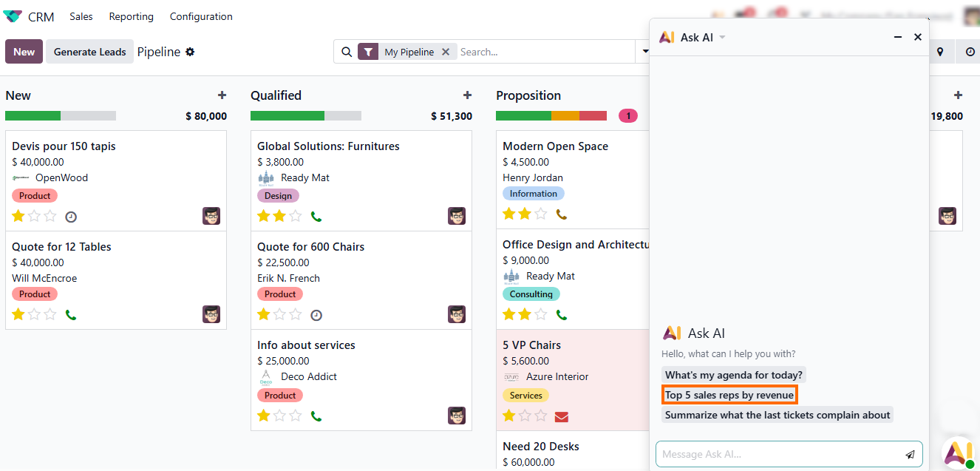The image size is (980, 471).
Task: Set third star priority on Modern Open Space
Action: pyautogui.click(x=541, y=214)
